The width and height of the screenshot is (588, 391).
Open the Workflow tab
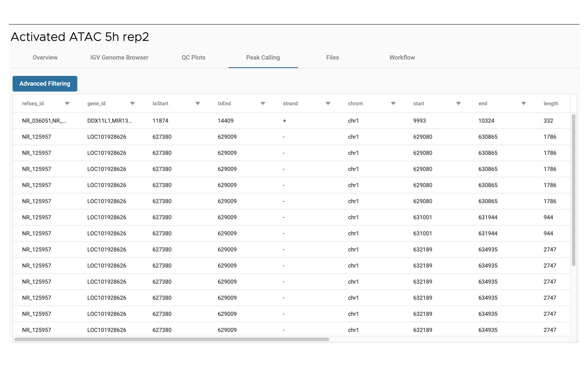(402, 58)
